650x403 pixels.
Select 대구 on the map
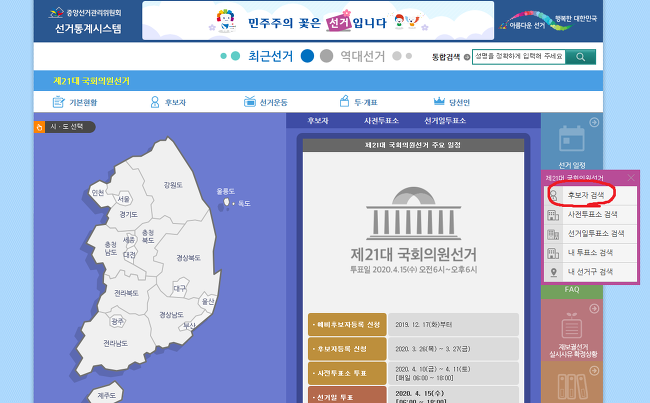point(179,289)
